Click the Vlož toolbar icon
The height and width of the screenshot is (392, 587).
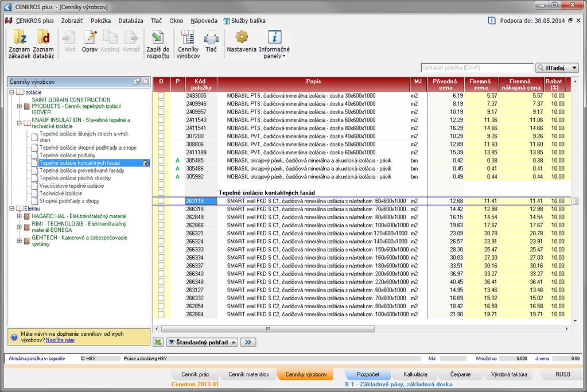(x=69, y=41)
